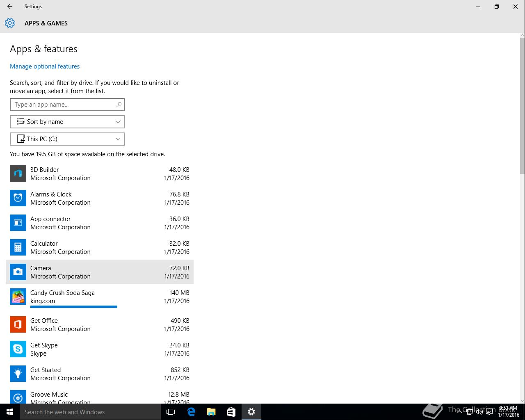Go back with the back arrow
Viewport: 525px width, 420px height.
pos(10,7)
